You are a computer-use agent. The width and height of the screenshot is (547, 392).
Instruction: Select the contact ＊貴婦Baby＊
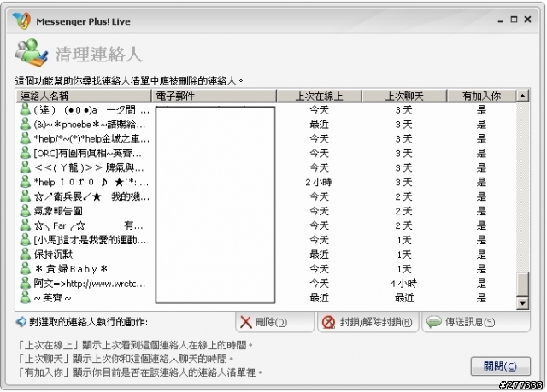tap(71, 269)
